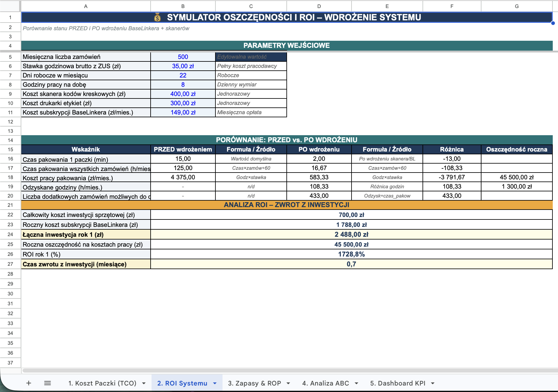Viewport: 558px width, 392px height.
Task: Click the add new sheet plus icon
Action: [29, 383]
